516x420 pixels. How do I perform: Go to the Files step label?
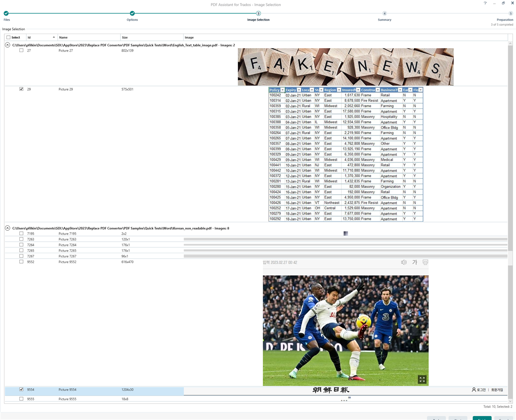click(7, 20)
